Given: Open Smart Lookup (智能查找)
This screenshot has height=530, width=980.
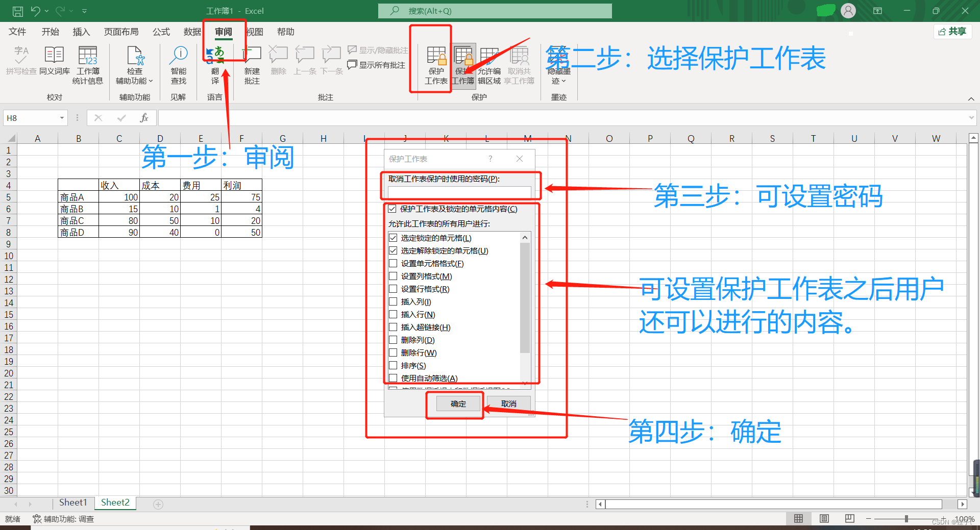Looking at the screenshot, I should coord(179,65).
